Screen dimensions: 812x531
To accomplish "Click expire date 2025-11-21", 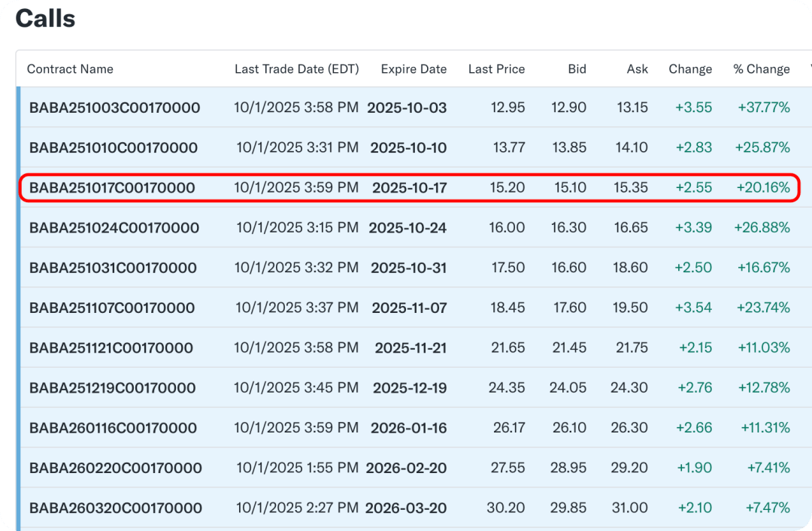I will pyautogui.click(x=411, y=347).
